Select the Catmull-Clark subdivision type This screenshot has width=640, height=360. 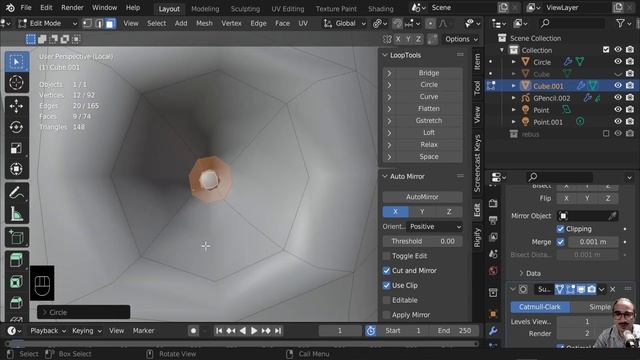pos(540,307)
